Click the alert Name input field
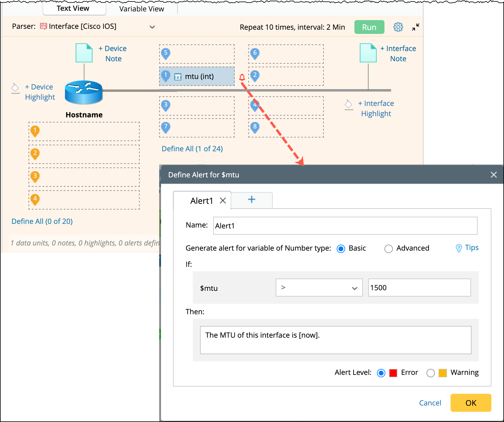 click(x=345, y=226)
